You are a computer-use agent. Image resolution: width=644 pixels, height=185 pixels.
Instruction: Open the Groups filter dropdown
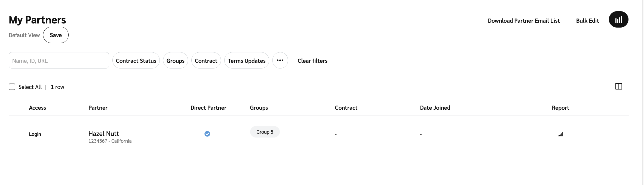pos(175,61)
